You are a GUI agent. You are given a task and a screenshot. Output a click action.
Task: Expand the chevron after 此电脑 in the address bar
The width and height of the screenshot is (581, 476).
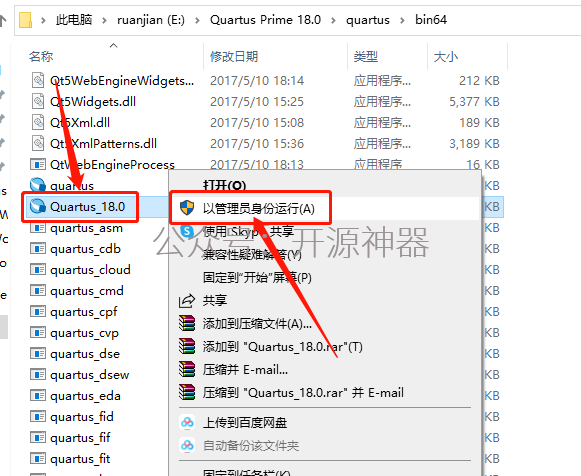(104, 20)
